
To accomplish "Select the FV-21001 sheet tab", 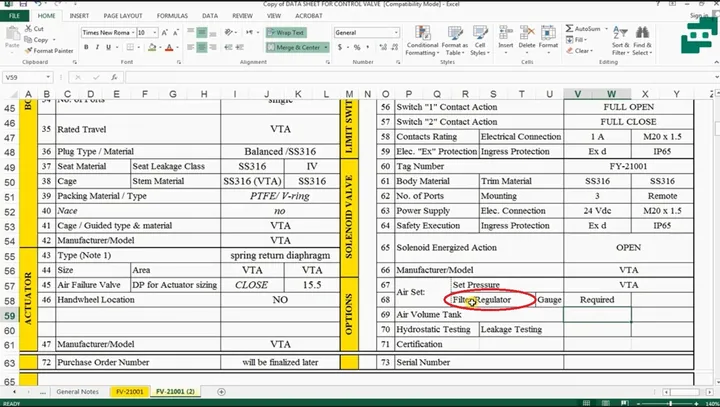I will pos(129,391).
